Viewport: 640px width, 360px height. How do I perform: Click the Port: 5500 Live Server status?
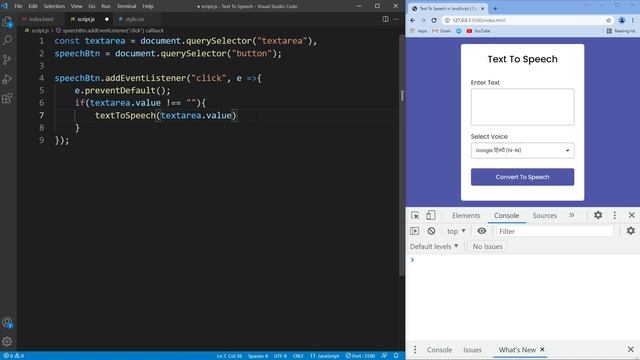point(360,356)
